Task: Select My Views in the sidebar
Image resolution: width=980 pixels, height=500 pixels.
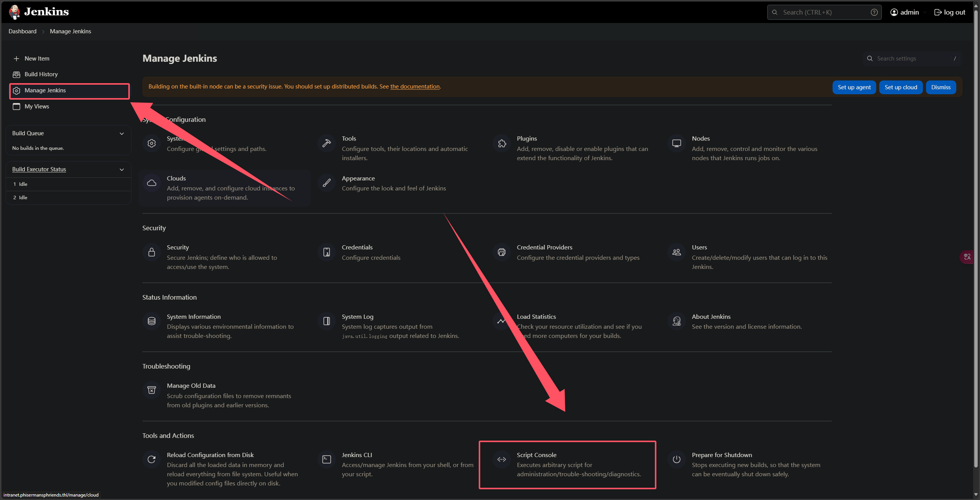Action: [x=37, y=107]
